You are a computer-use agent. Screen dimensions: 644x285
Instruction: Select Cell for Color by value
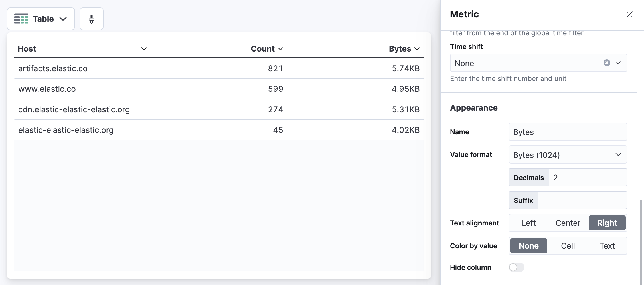click(568, 246)
